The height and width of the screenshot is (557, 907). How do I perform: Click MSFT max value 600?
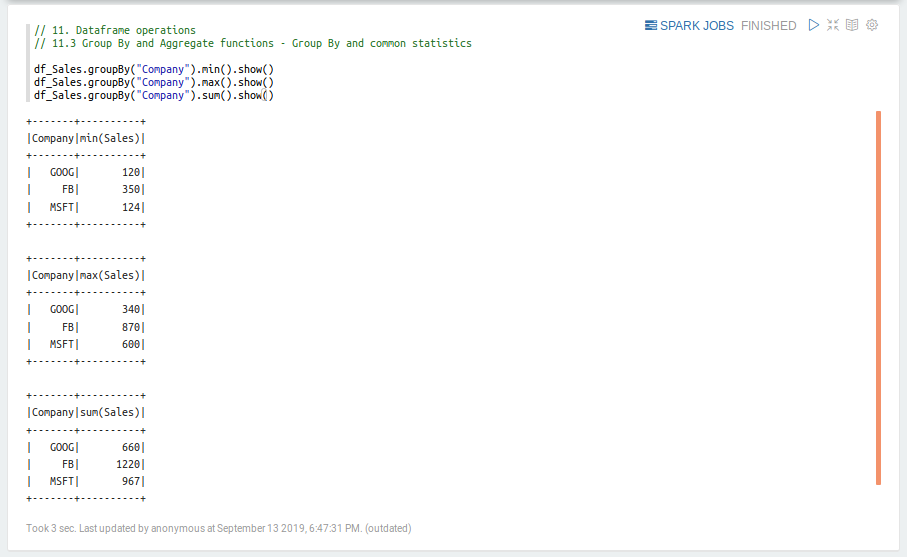point(131,344)
